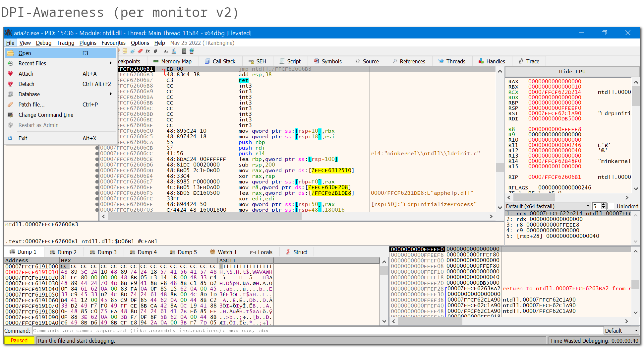Screen dimensions: 644x348
Task: Click the Hide FPU button
Action: [x=572, y=71]
